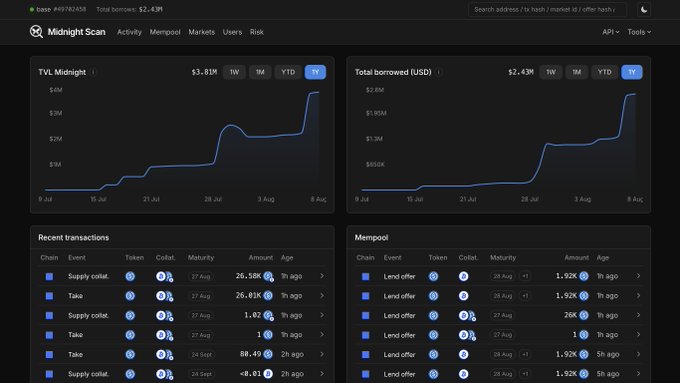Click the Total borrowed chart line area
Screen dimensions: 680x383
[499, 141]
